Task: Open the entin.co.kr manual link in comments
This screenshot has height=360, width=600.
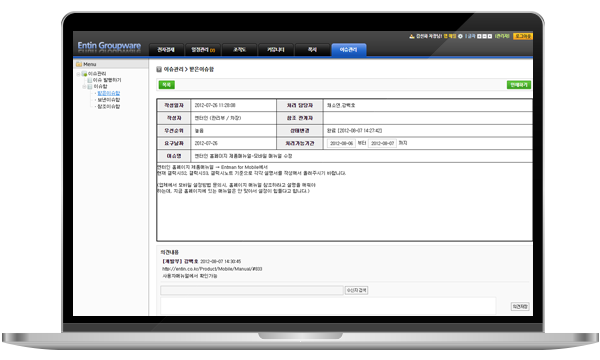Action: pyautogui.click(x=212, y=269)
